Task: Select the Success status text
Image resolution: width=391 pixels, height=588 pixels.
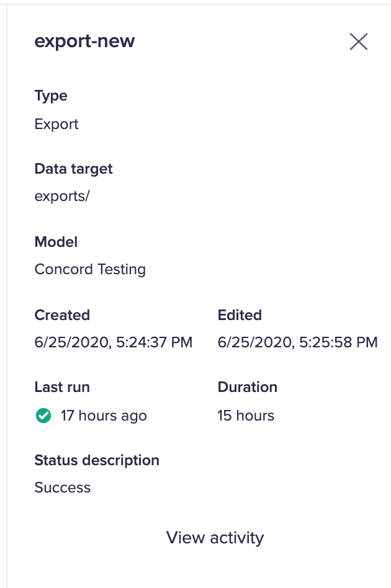Action: point(62,488)
